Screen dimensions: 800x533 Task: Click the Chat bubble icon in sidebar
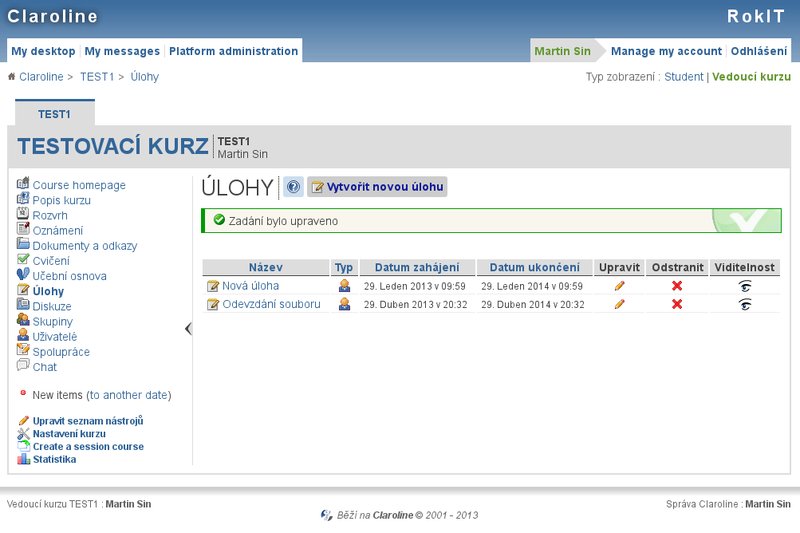(23, 366)
